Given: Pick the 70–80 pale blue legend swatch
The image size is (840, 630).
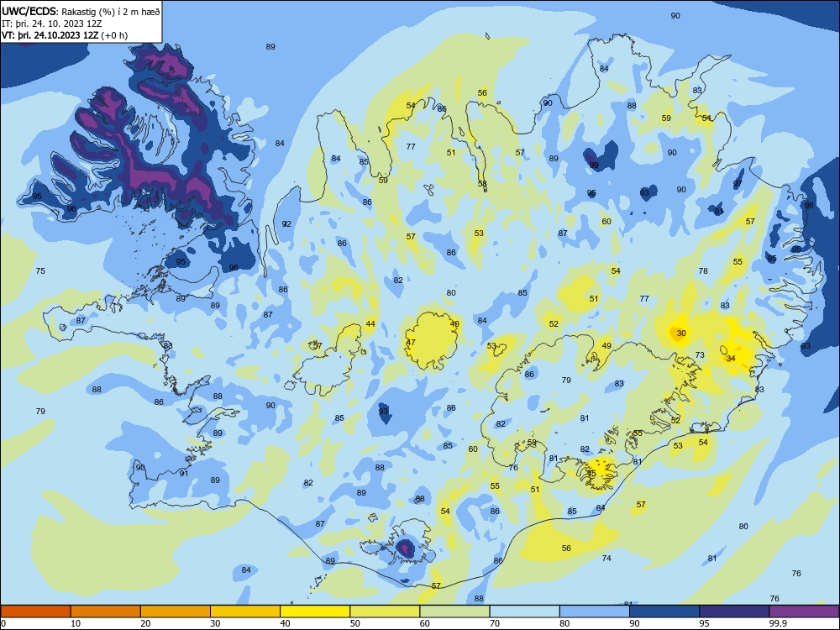Looking at the screenshot, I should coord(524,612).
